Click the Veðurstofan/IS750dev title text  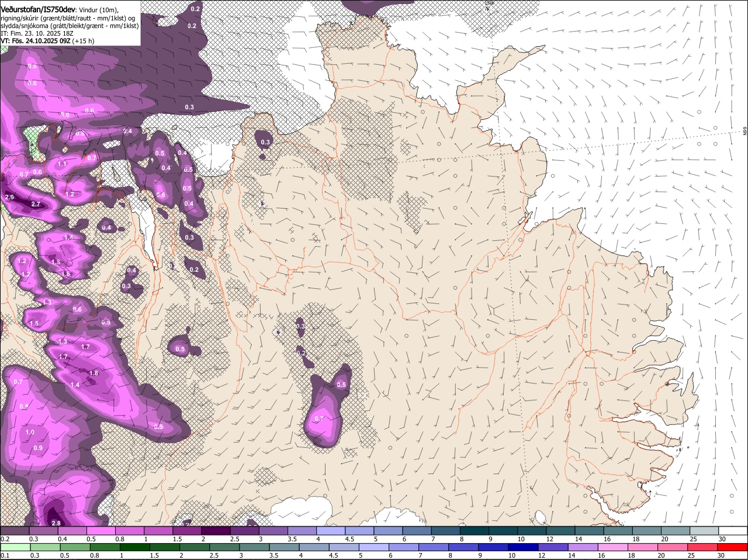click(x=38, y=10)
